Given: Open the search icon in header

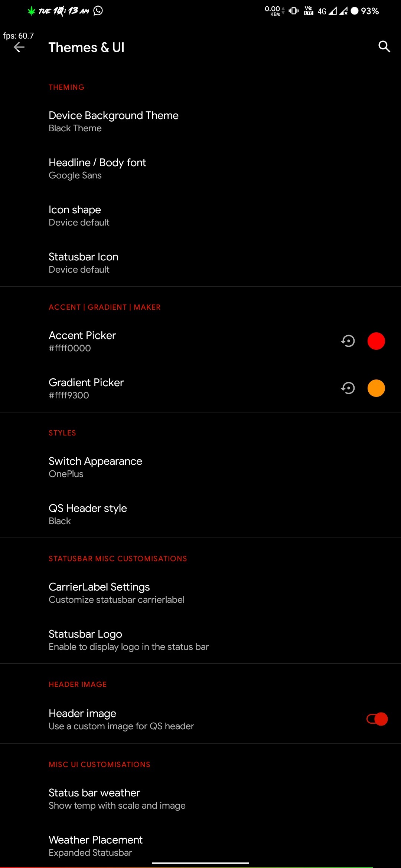Looking at the screenshot, I should [x=384, y=47].
